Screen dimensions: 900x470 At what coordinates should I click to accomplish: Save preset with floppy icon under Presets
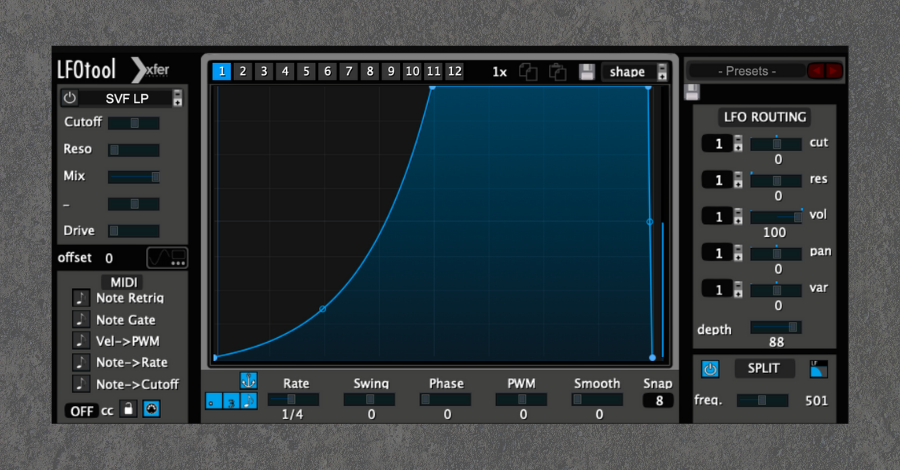click(x=692, y=92)
